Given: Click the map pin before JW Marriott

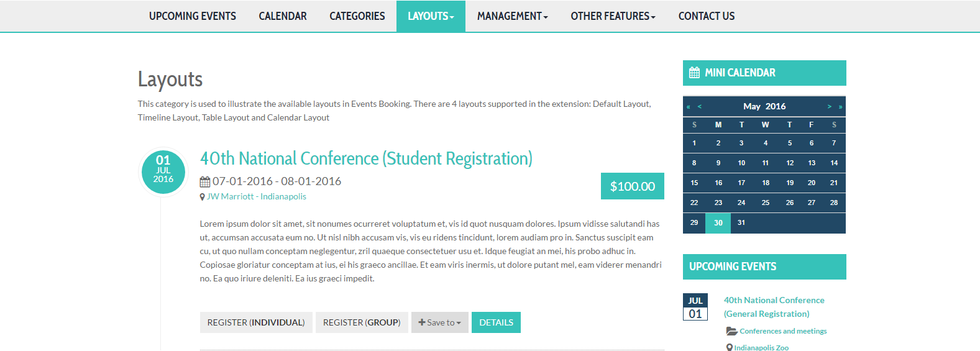Looking at the screenshot, I should [202, 197].
